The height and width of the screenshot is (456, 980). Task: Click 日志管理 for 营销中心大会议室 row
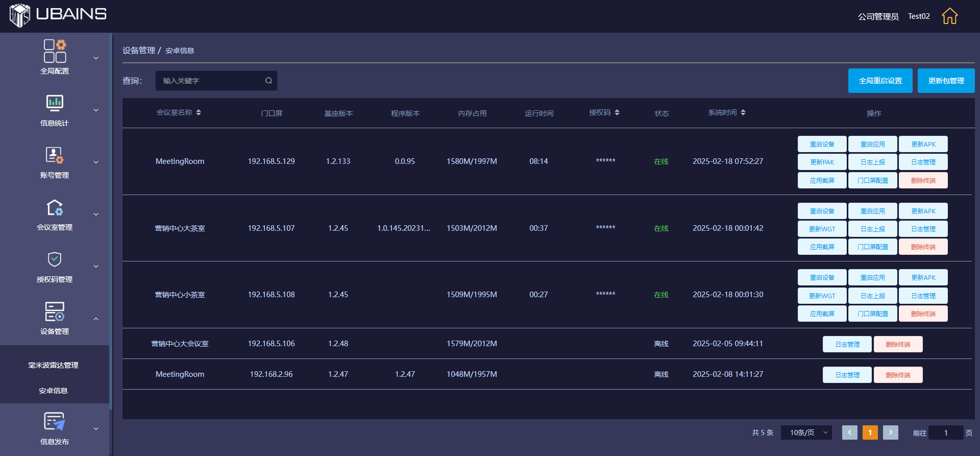point(847,344)
